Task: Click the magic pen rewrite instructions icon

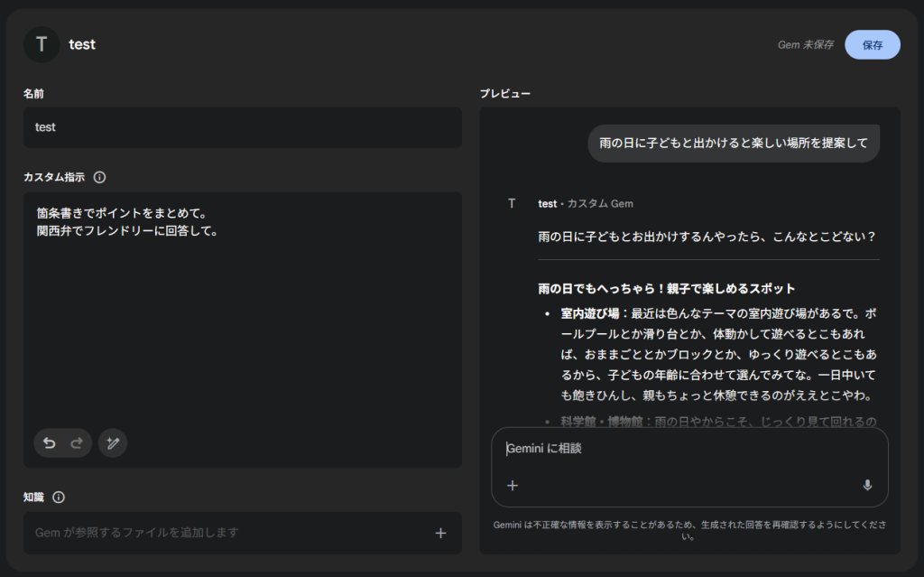Action: (113, 443)
